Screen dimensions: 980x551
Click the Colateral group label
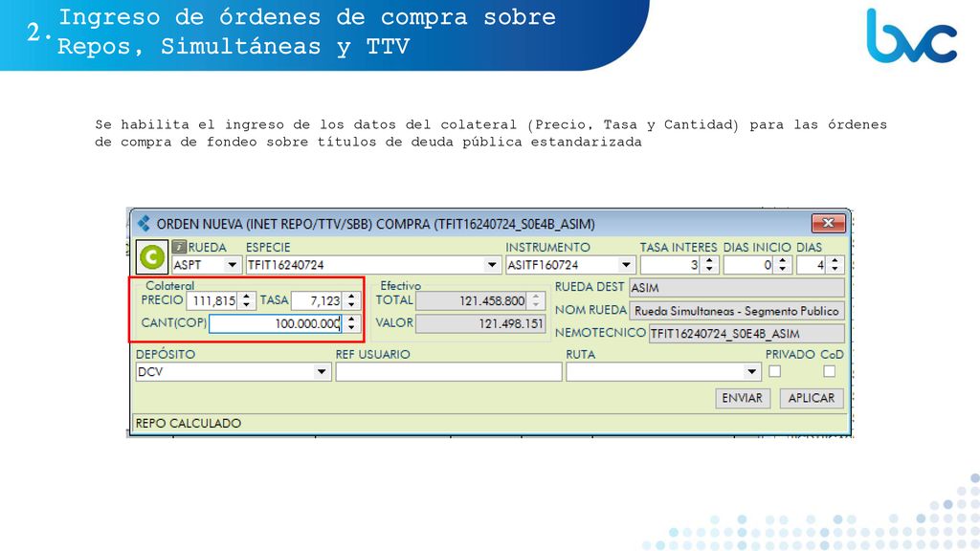point(170,285)
